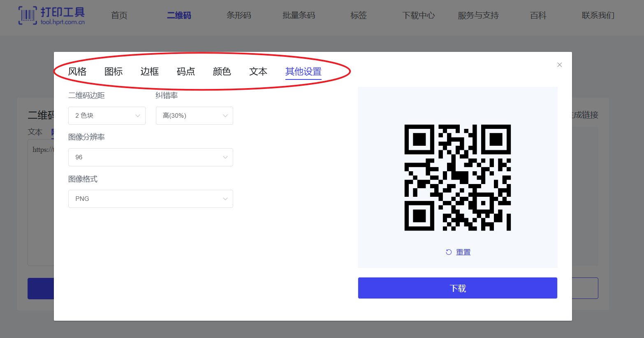Open the 二维码边距 dropdown showing 2 色块

click(x=107, y=116)
